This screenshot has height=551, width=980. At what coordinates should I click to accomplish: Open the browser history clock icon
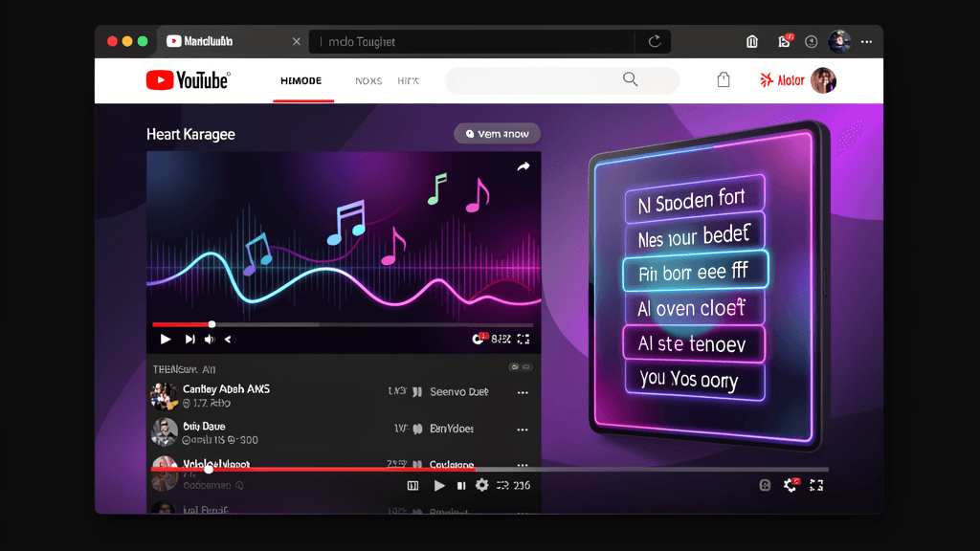point(812,42)
